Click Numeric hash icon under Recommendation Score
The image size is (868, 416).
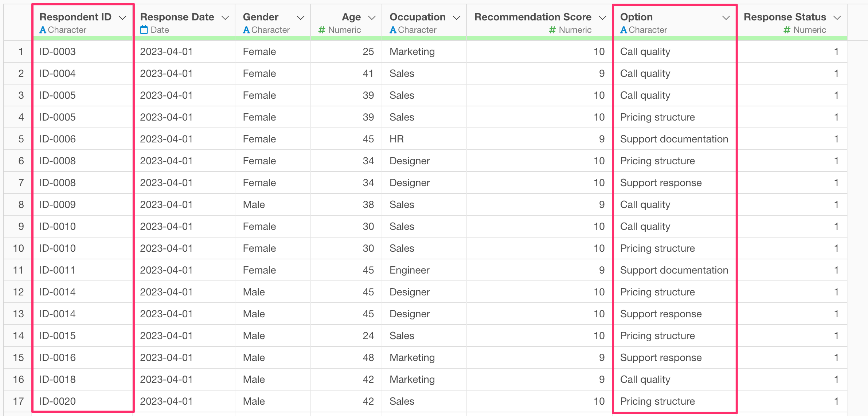tap(552, 30)
